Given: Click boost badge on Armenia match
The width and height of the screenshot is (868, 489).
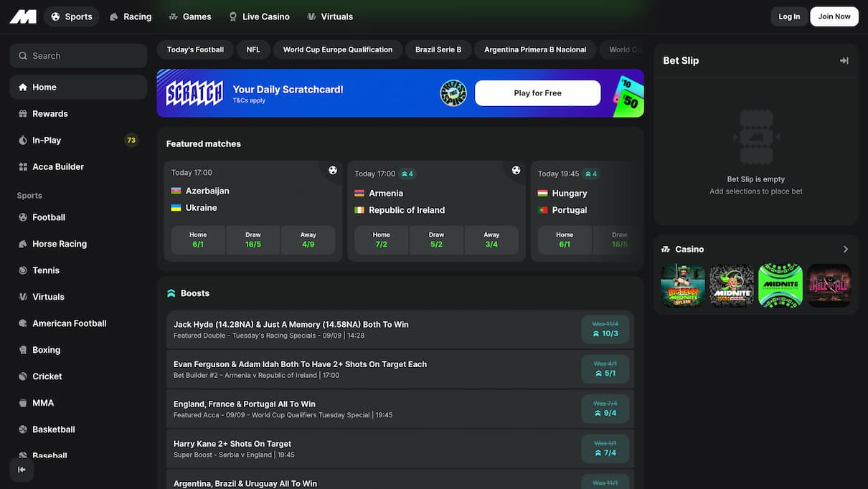Looking at the screenshot, I should pos(407,174).
